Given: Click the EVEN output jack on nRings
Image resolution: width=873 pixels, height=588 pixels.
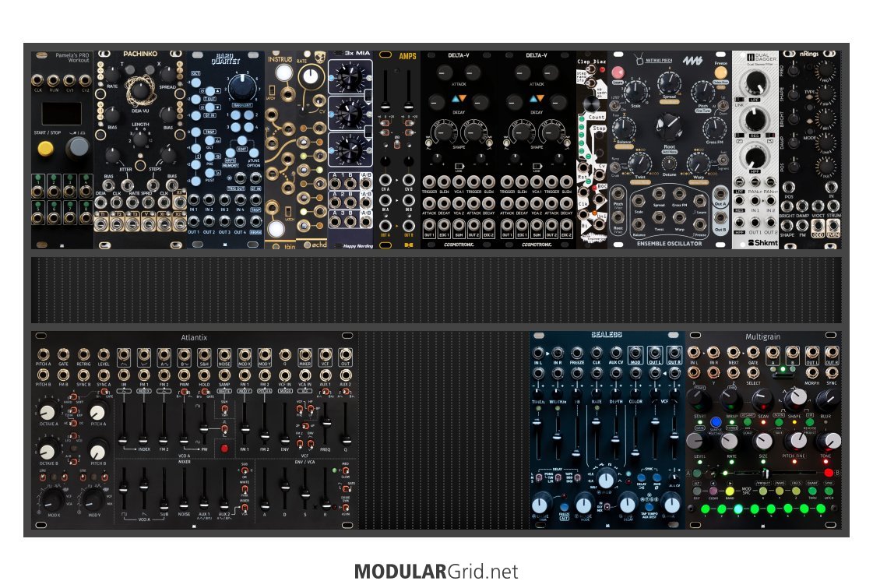Looking at the screenshot, I should [833, 226].
